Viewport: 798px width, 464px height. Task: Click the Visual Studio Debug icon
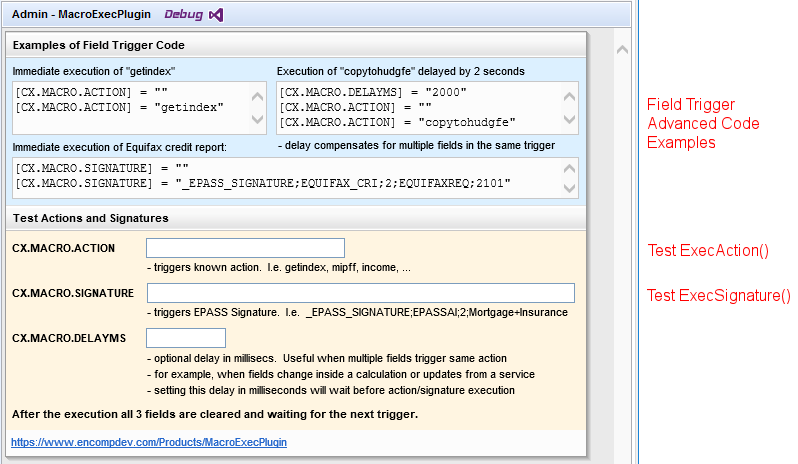click(216, 15)
